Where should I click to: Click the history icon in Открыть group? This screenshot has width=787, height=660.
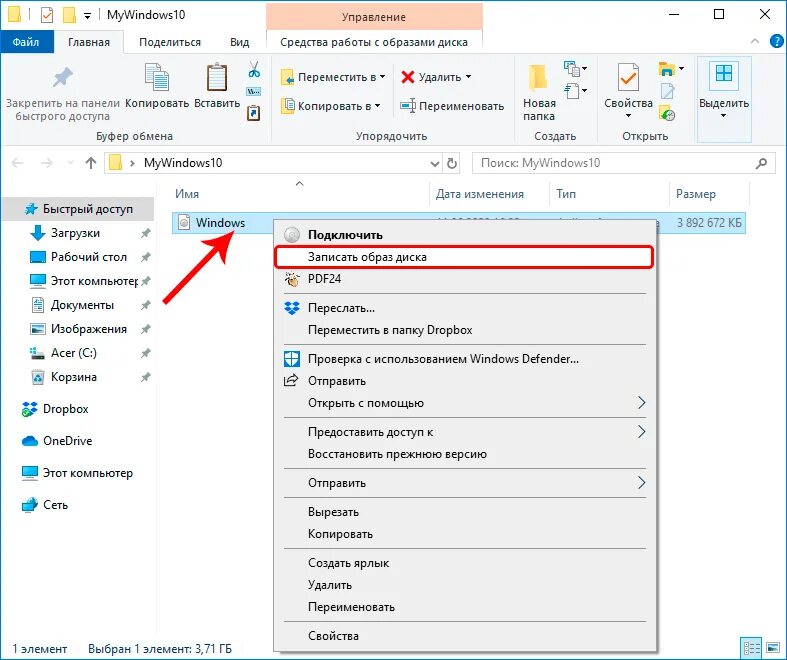[667, 114]
